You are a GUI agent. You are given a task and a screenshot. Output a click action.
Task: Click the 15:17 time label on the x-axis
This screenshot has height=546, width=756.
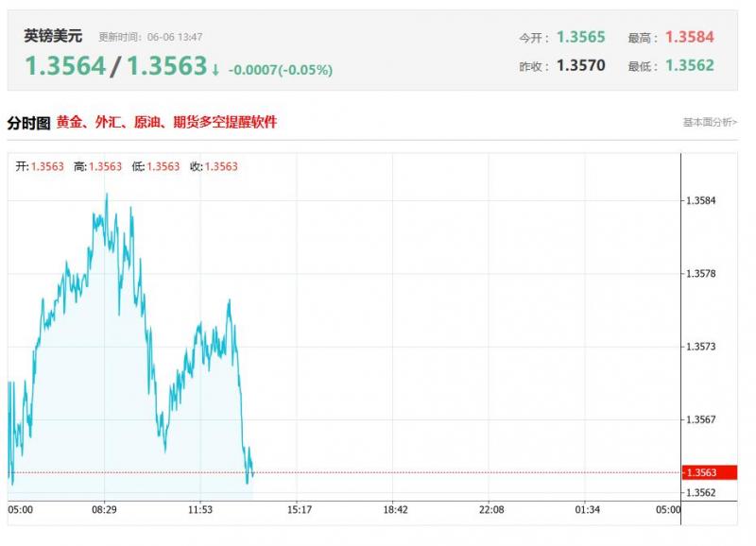pos(299,510)
